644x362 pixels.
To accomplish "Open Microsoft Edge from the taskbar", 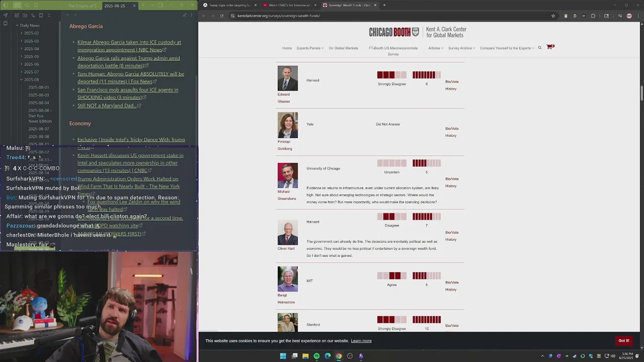I will (328, 356).
